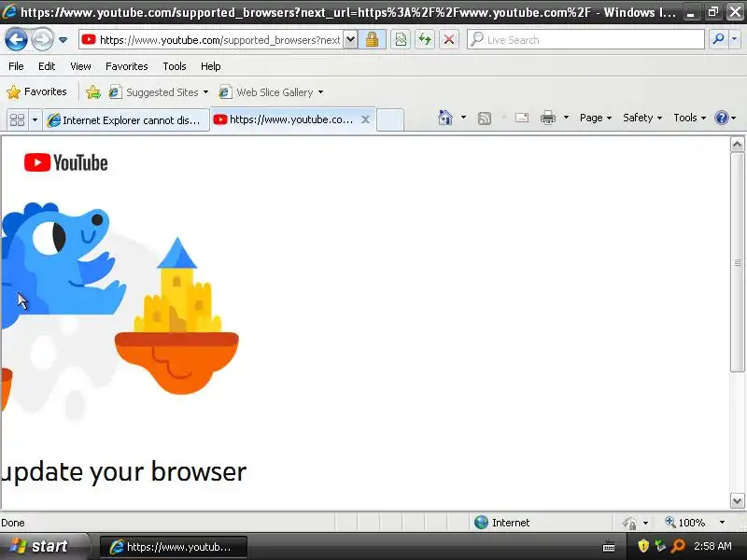Click the blue Help question icon
Screen dimensions: 747x560
point(722,118)
